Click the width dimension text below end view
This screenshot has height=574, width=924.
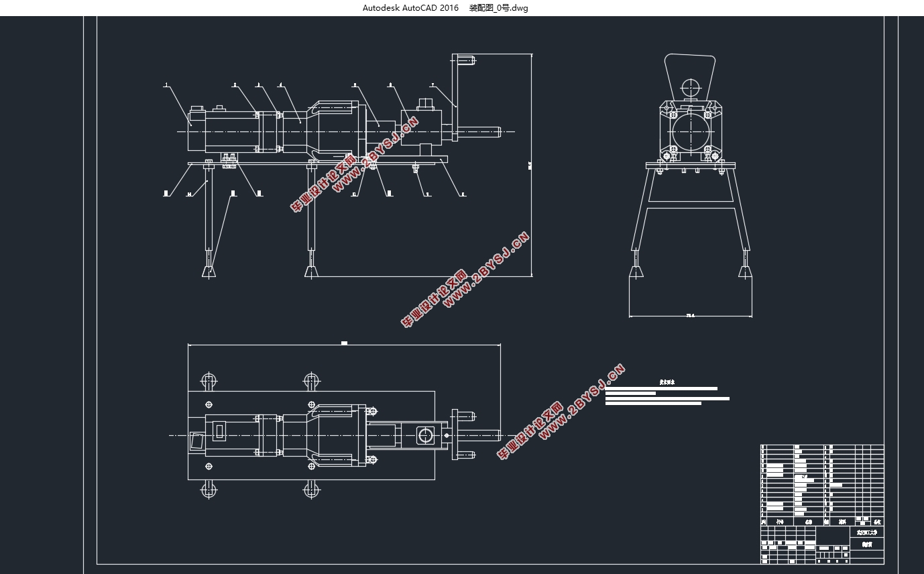pyautogui.click(x=690, y=315)
